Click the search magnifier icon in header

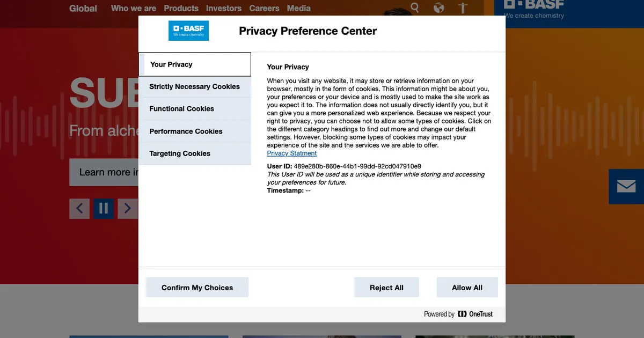click(415, 8)
